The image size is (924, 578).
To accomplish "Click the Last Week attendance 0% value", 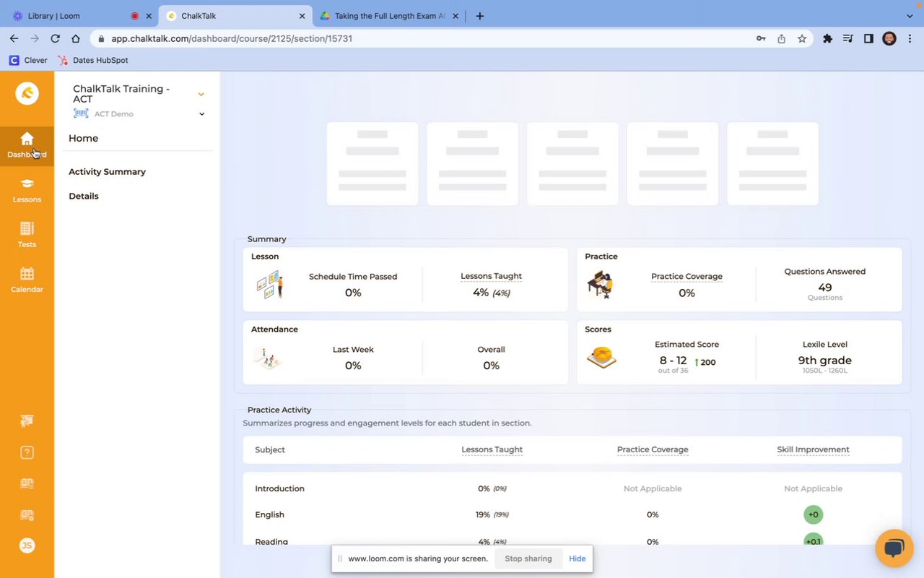I will (x=353, y=366).
